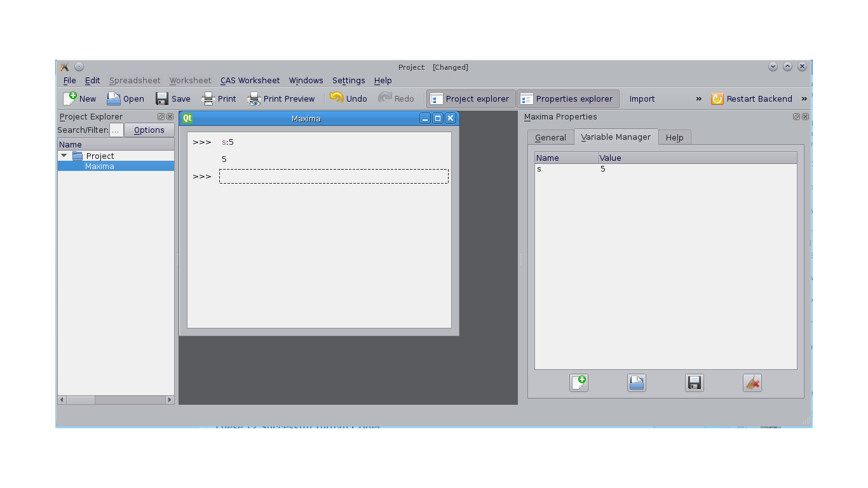Open the load variables folder icon
Image resolution: width=868 pixels, height=488 pixels.
[x=636, y=382]
